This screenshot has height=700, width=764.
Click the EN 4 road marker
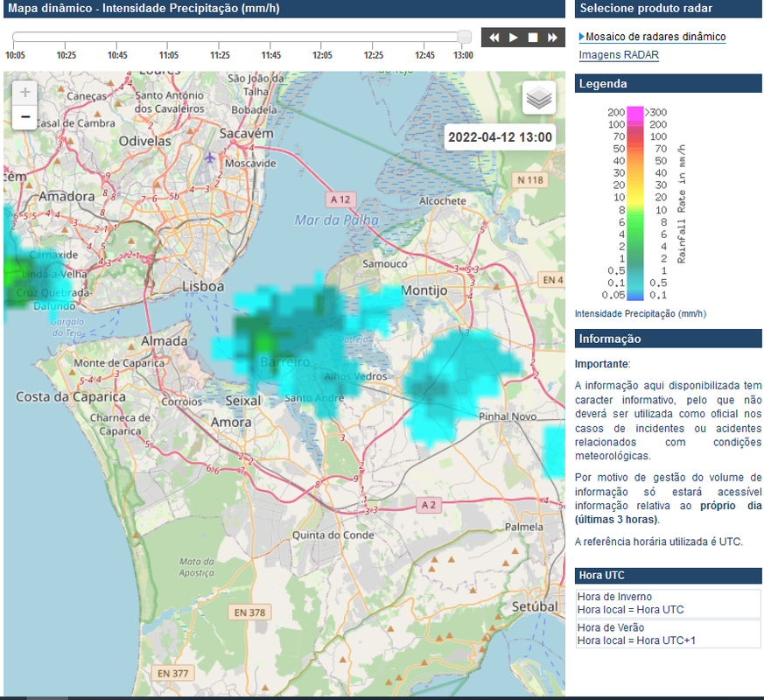[552, 280]
